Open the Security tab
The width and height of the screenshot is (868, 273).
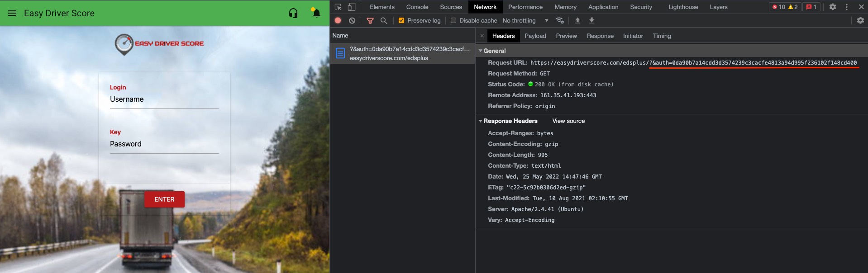click(641, 7)
